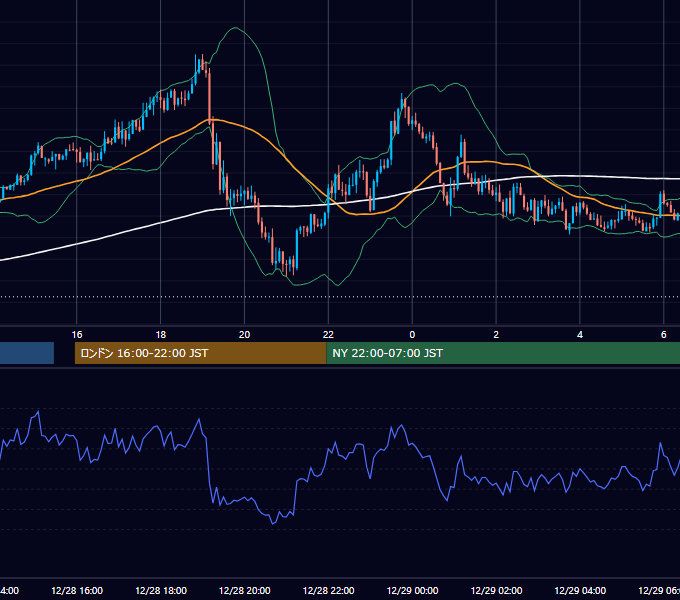Click the 22 hour axis label

point(328,334)
